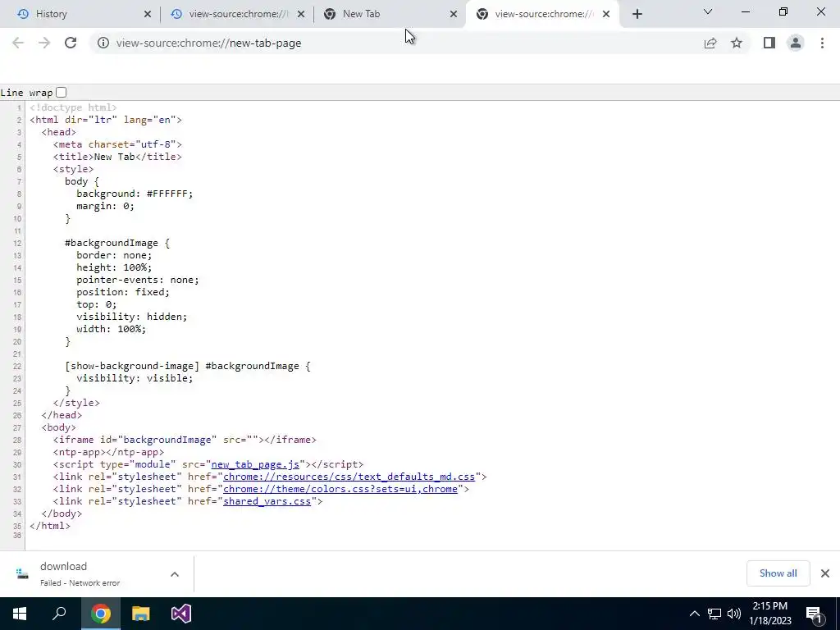Click the network tray icon
Screen dimensions: 840x630
(x=714, y=614)
